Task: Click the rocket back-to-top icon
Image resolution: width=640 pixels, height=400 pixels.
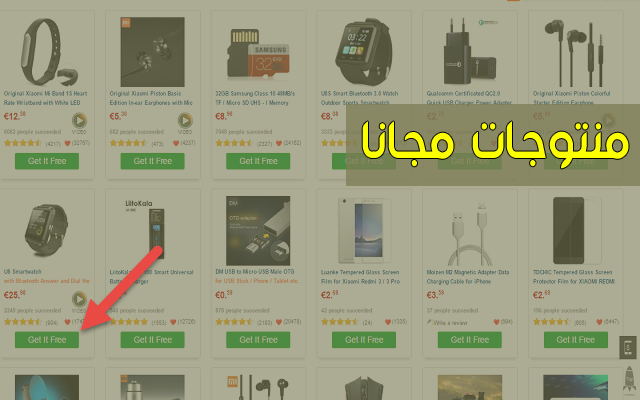Action: point(629,380)
